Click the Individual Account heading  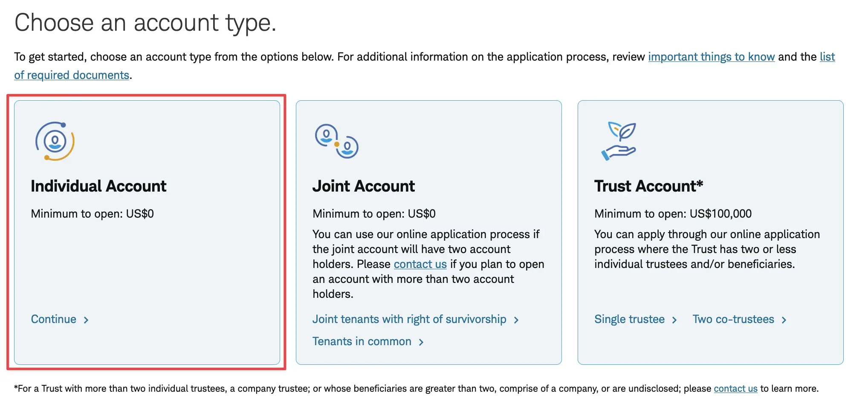point(98,186)
